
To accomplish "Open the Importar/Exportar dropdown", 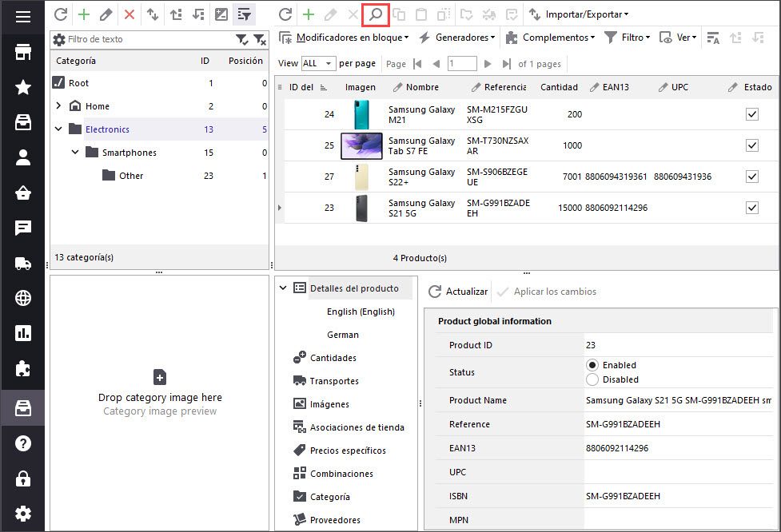I will (579, 14).
